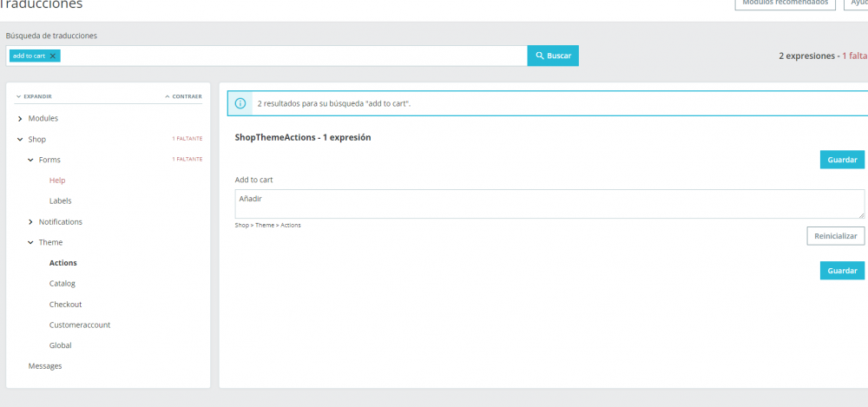Click the 'Búsqueda de traducciones' label
Screen dimensions: 868x407
[x=51, y=36]
